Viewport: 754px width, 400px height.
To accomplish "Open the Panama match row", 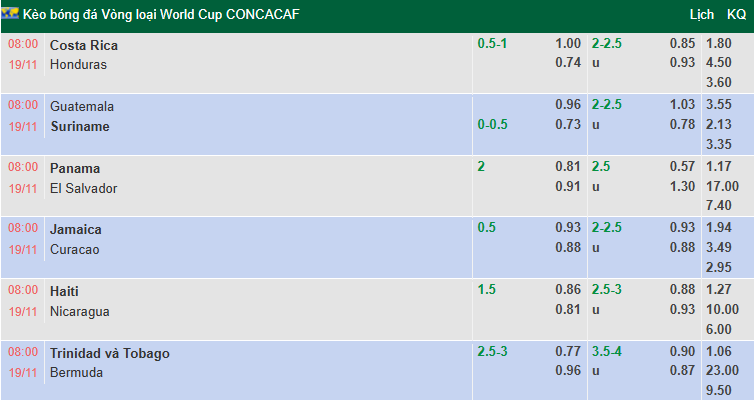I will pyautogui.click(x=75, y=168).
